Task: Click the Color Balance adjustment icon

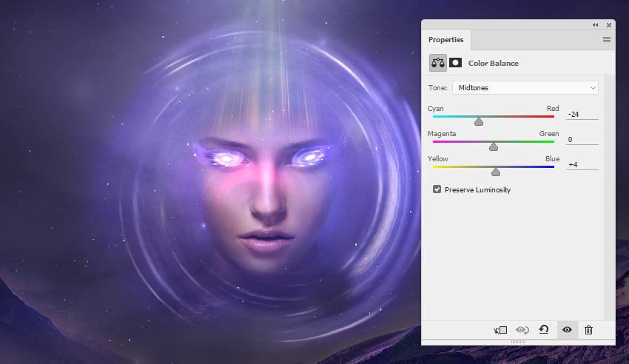Action: (437, 63)
